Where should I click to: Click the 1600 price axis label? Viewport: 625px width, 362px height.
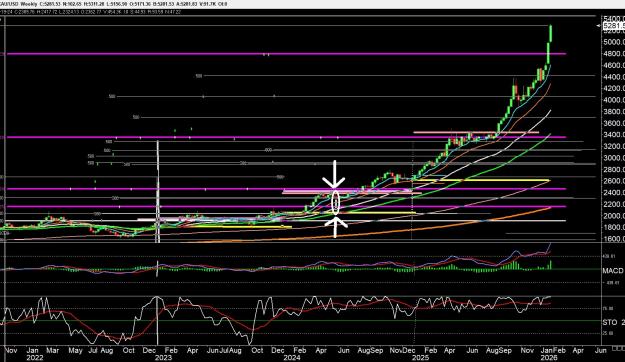(614, 239)
